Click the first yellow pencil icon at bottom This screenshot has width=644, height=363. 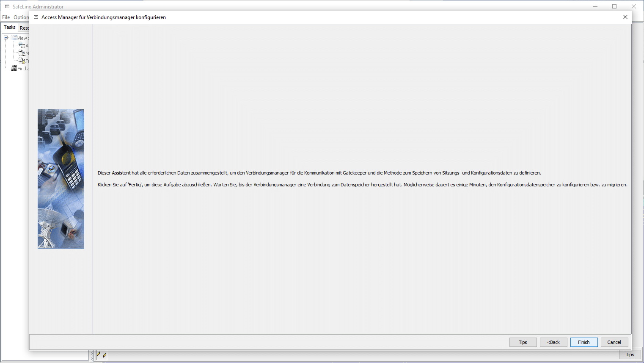pos(99,354)
